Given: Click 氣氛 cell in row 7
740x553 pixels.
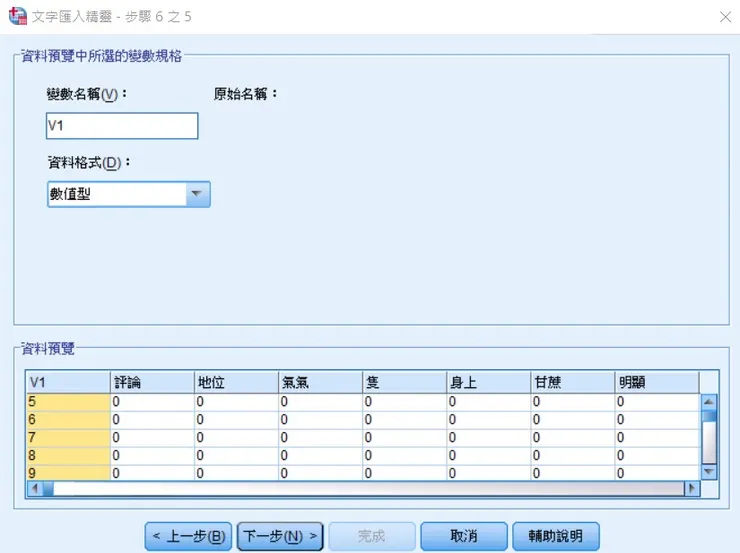Looking at the screenshot, I should [320, 438].
